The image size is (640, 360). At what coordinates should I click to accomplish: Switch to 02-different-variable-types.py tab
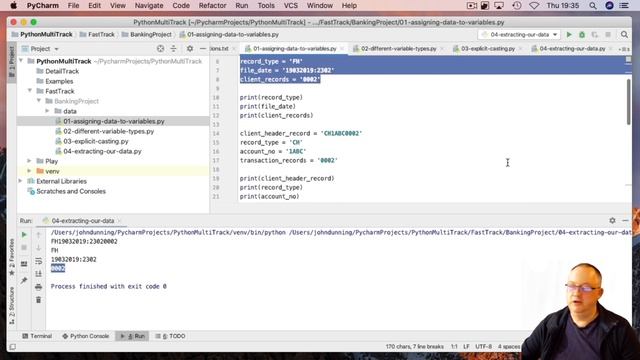398,49
